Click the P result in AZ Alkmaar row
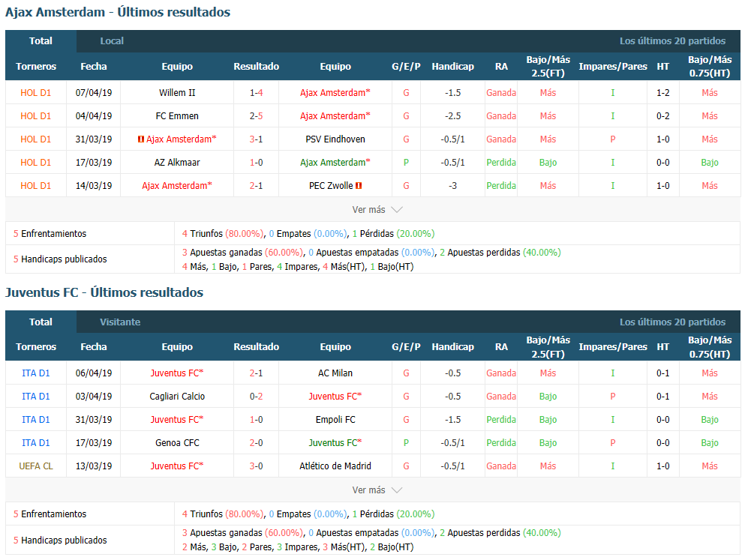Screen dimensions: 745x560 (406, 163)
